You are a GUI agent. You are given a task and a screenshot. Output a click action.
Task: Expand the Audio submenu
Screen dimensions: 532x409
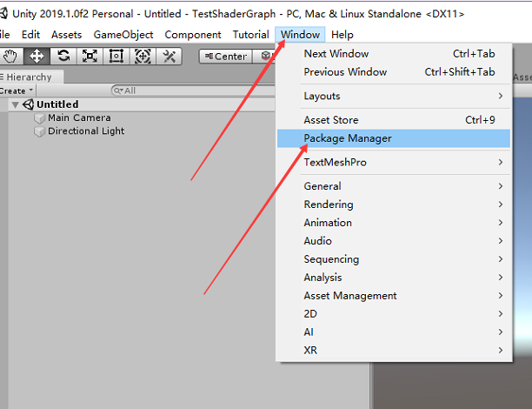click(394, 241)
